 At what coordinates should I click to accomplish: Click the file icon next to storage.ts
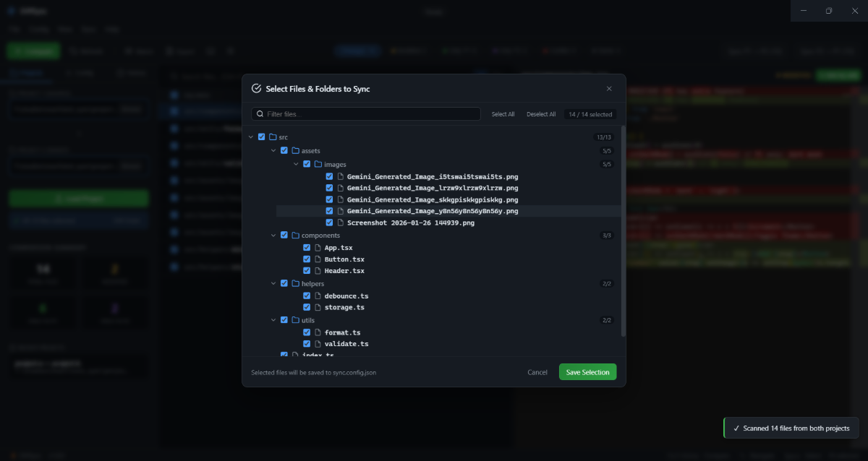[x=318, y=307]
